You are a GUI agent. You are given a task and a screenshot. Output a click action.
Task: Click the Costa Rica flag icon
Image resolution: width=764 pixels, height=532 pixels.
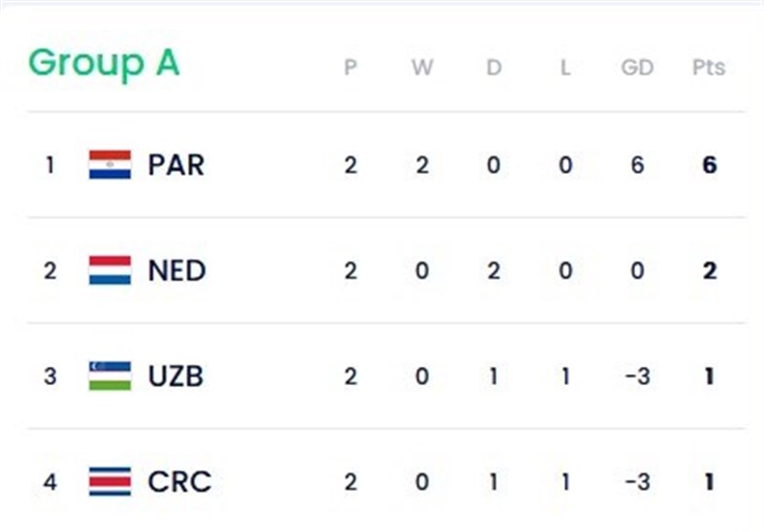click(x=110, y=481)
